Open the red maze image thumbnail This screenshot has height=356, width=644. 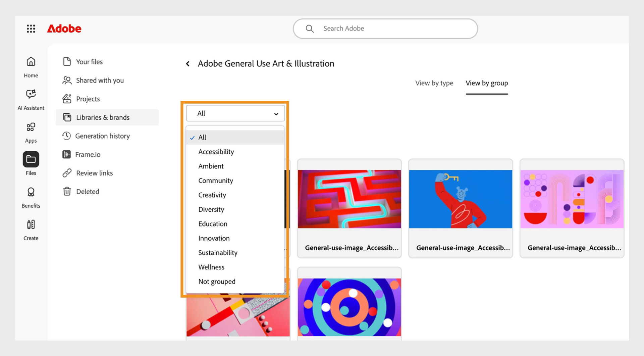pos(349,199)
